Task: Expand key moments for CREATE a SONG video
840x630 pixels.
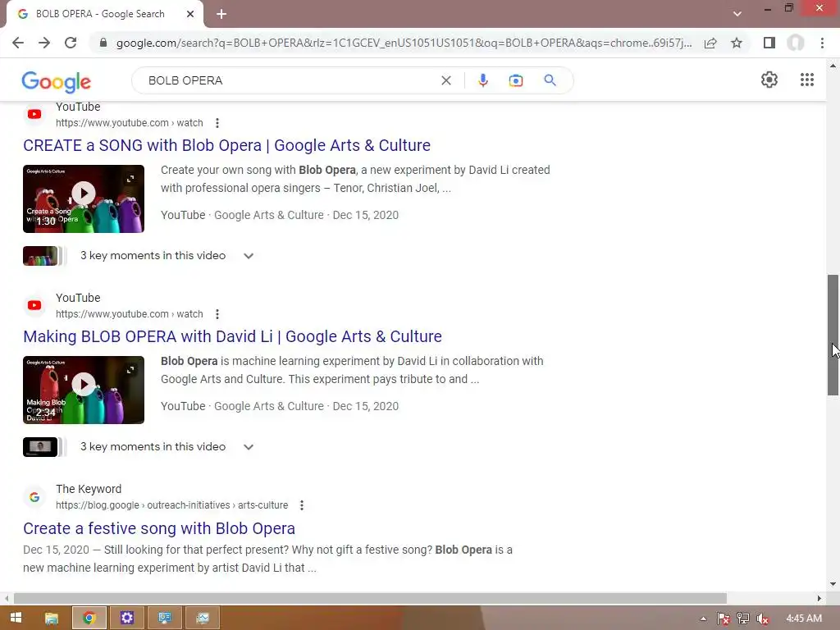Action: (x=248, y=256)
